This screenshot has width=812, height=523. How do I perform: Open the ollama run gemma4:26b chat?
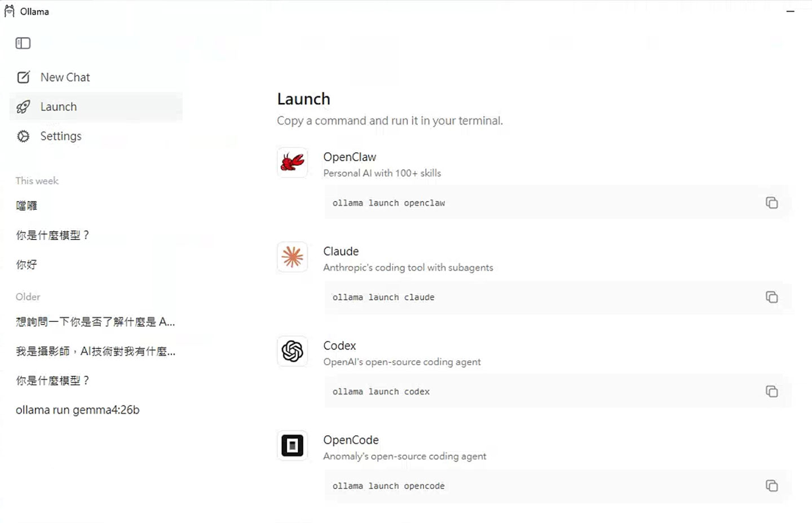77,410
